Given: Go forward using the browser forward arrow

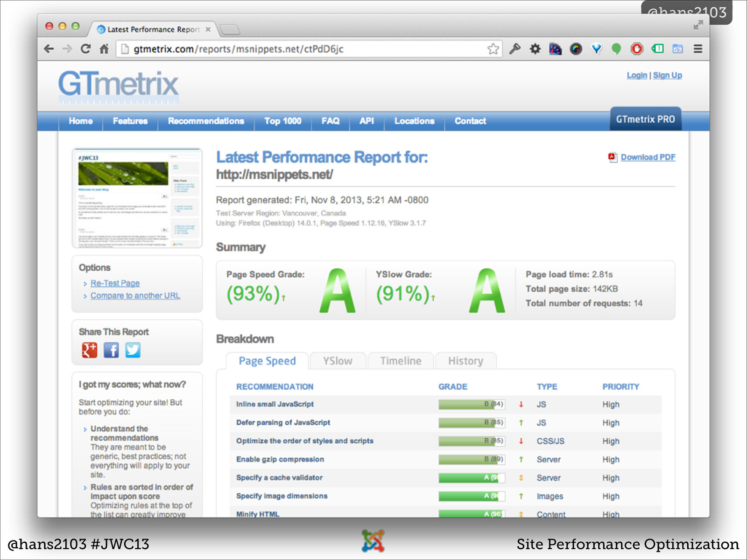Looking at the screenshot, I should (67, 49).
